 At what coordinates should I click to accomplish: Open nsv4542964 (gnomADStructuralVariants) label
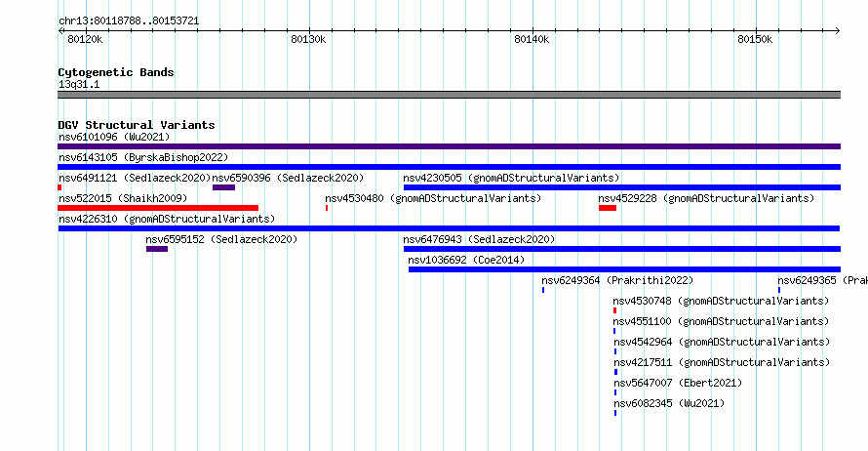click(x=722, y=342)
